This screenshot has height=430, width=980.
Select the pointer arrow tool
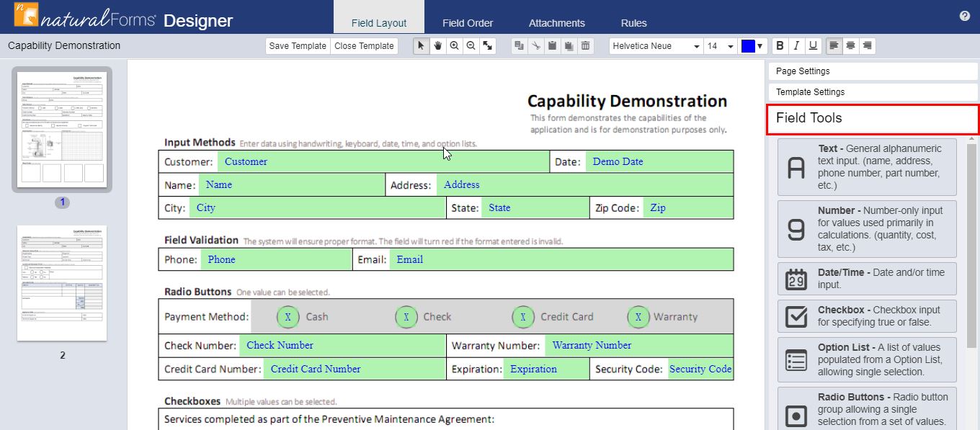[x=422, y=45]
